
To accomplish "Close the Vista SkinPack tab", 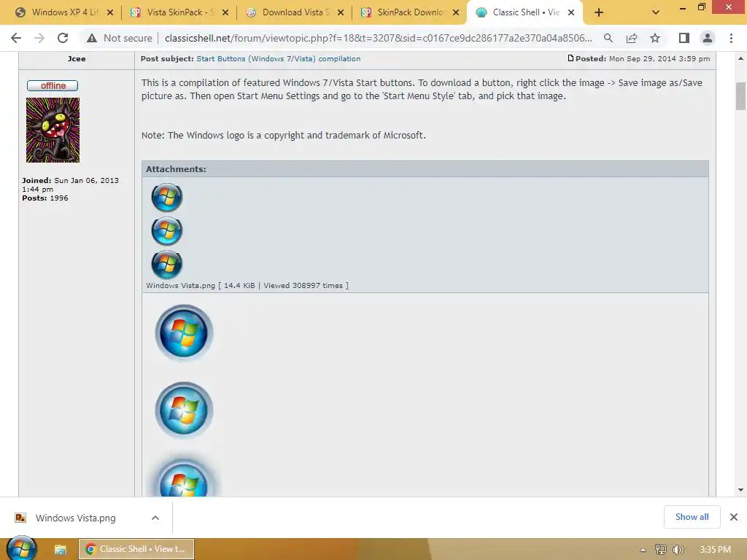I will click(x=225, y=13).
